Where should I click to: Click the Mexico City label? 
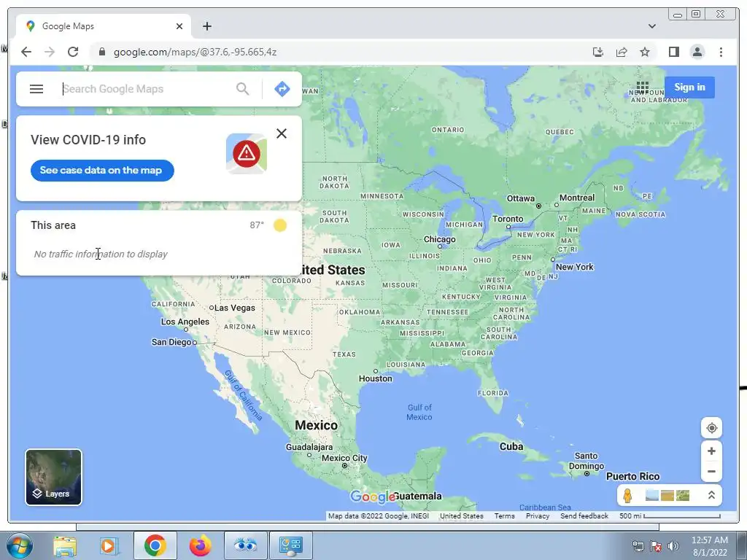click(344, 458)
